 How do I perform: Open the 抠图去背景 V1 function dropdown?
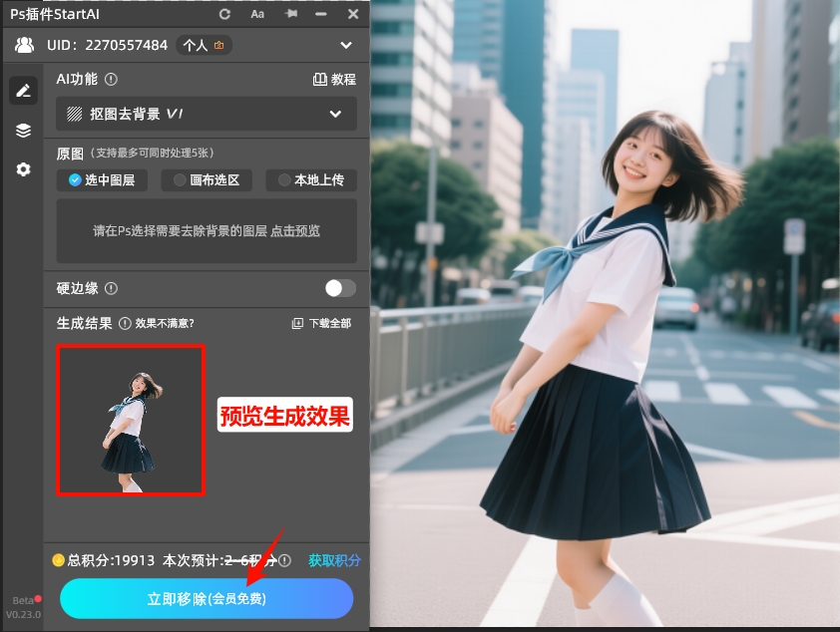tap(206, 114)
